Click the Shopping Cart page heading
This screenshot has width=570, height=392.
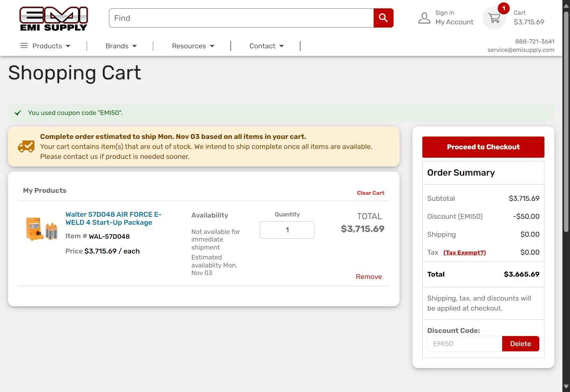(75, 73)
